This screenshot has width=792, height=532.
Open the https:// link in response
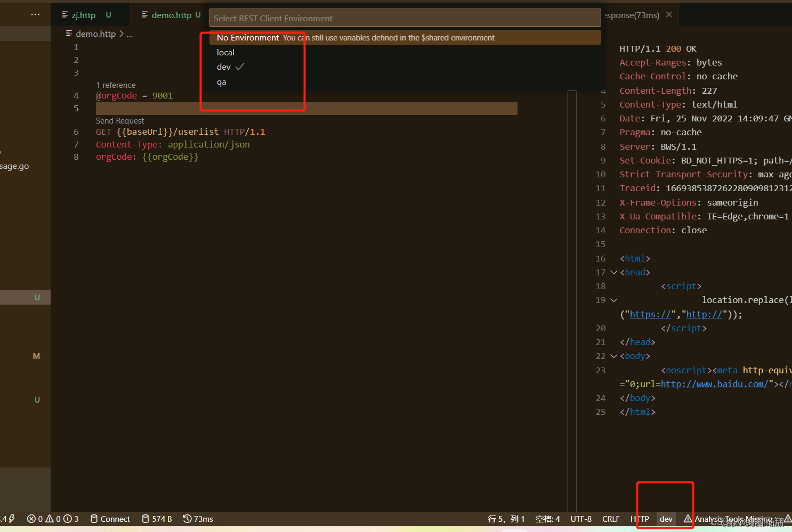650,314
